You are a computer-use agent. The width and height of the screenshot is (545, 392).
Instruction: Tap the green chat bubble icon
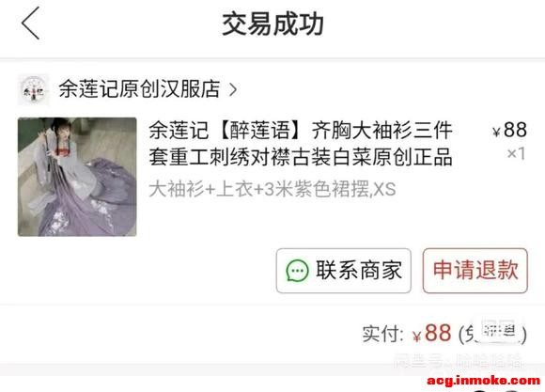pyautogui.click(x=297, y=271)
